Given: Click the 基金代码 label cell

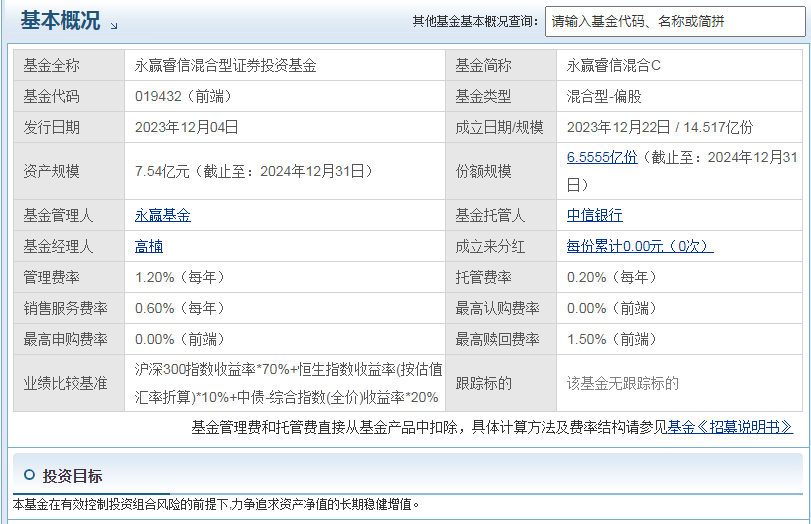Looking at the screenshot, I should tap(69, 96).
